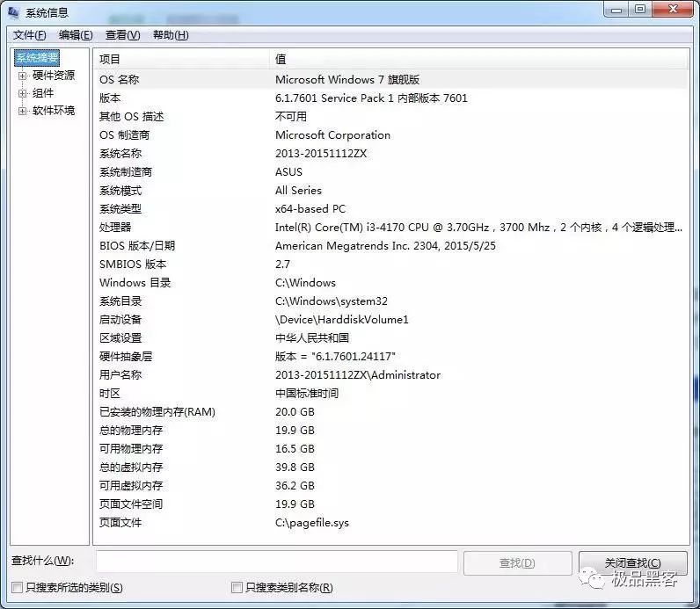Screen dimensions: 700x609
Task: Click the 值 column header
Action: click(479, 59)
